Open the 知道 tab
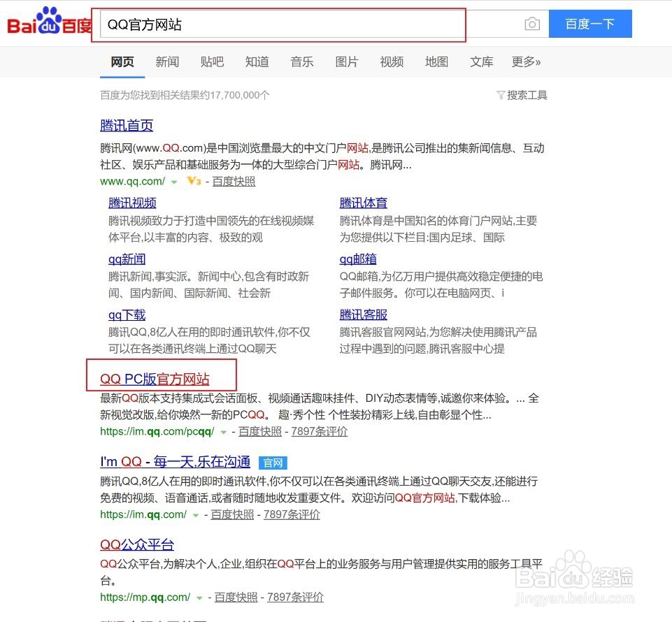Viewport: 672px width, 622px height. pos(257,62)
